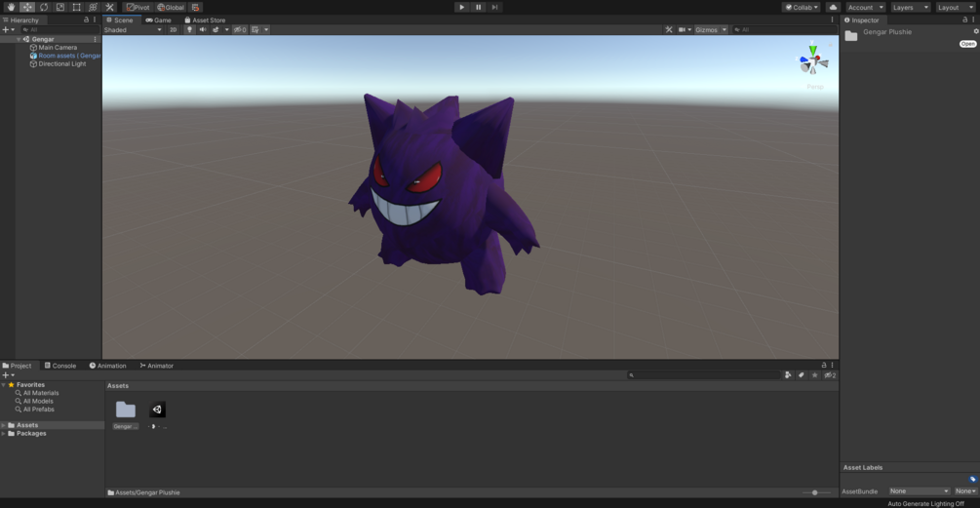The image size is (980, 508).
Task: Lock the Inspector panel
Action: (965, 20)
